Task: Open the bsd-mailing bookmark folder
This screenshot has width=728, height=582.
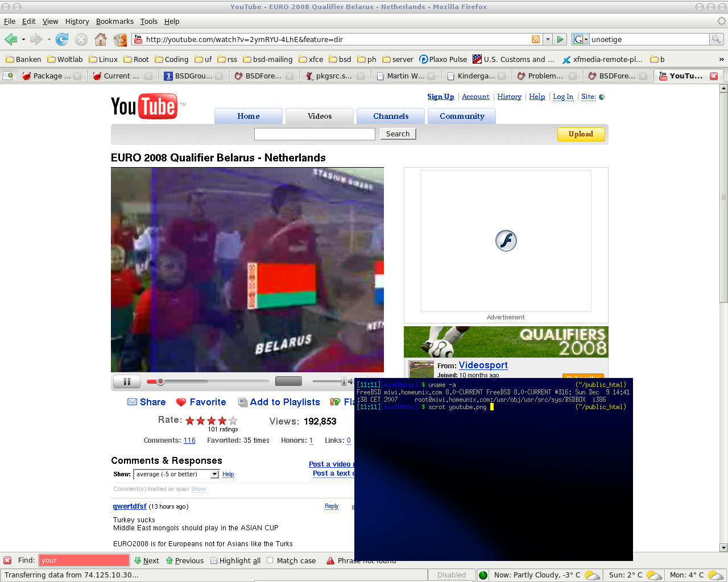Action: point(267,59)
